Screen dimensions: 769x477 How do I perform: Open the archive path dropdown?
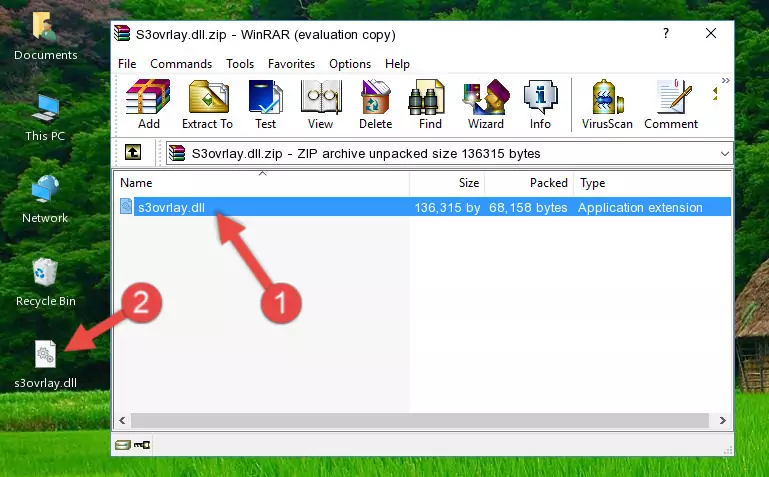pos(724,153)
